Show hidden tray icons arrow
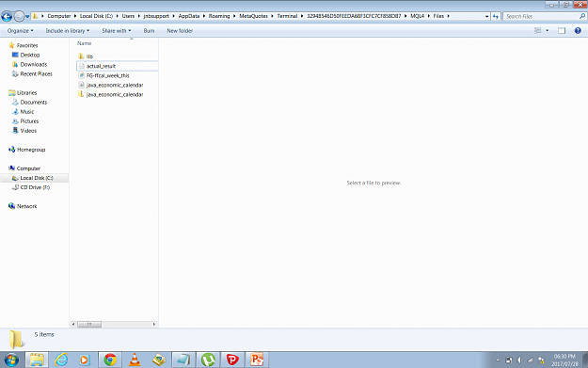Viewport: 588px width, 368px height. (x=498, y=360)
